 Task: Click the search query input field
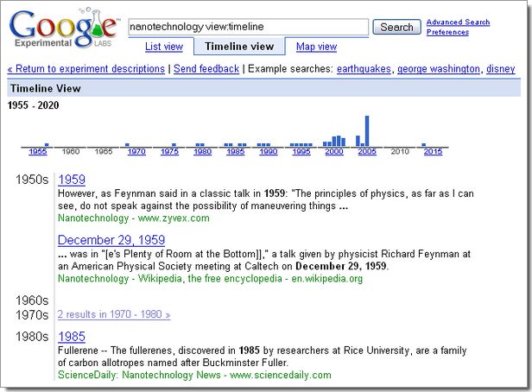click(x=249, y=27)
